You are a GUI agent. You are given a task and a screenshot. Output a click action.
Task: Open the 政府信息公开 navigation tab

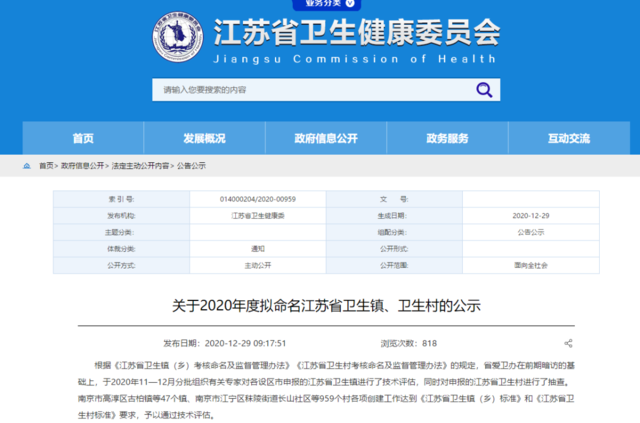pos(326,138)
